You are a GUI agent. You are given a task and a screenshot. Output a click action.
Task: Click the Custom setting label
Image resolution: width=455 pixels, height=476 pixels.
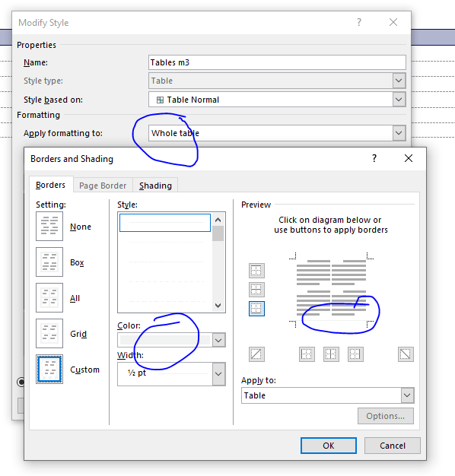coord(84,370)
